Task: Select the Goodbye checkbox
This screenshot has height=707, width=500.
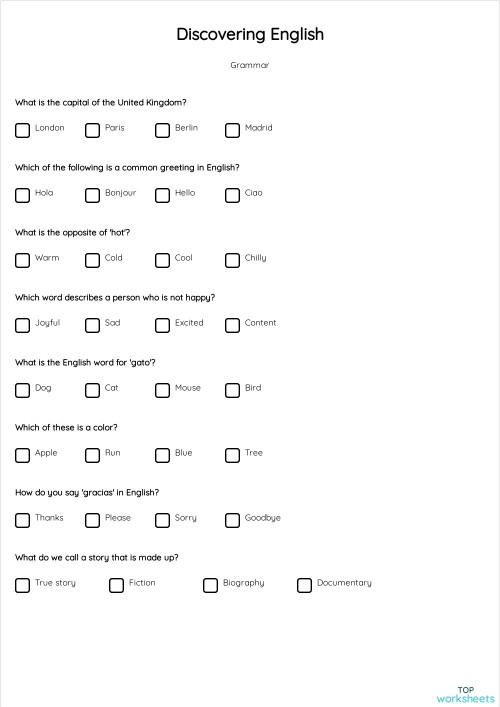Action: click(x=232, y=520)
